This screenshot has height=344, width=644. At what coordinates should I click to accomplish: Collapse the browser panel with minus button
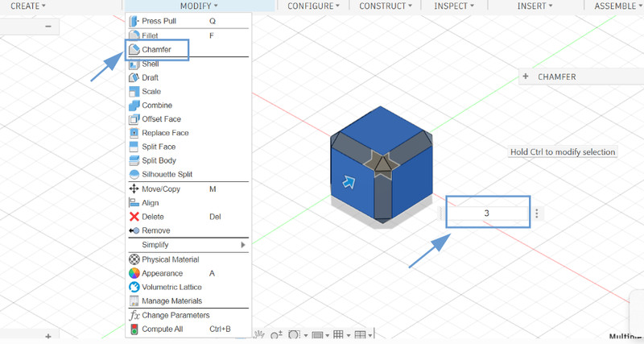click(x=48, y=27)
